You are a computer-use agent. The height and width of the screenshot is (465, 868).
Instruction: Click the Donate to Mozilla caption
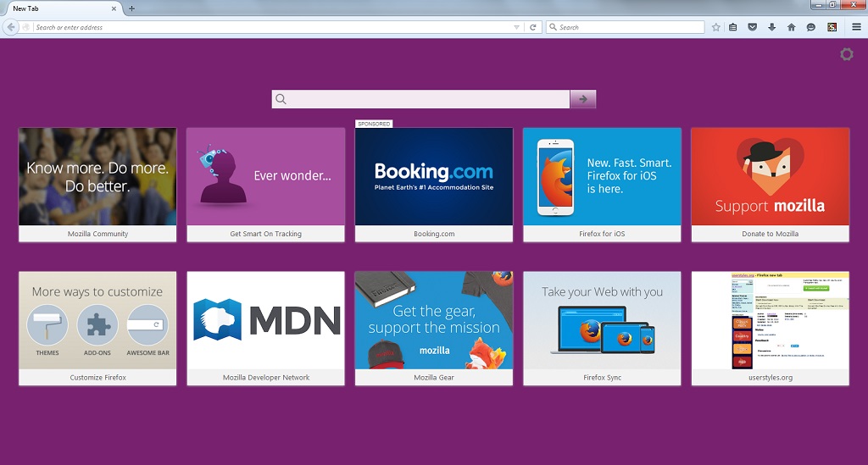pyautogui.click(x=770, y=234)
